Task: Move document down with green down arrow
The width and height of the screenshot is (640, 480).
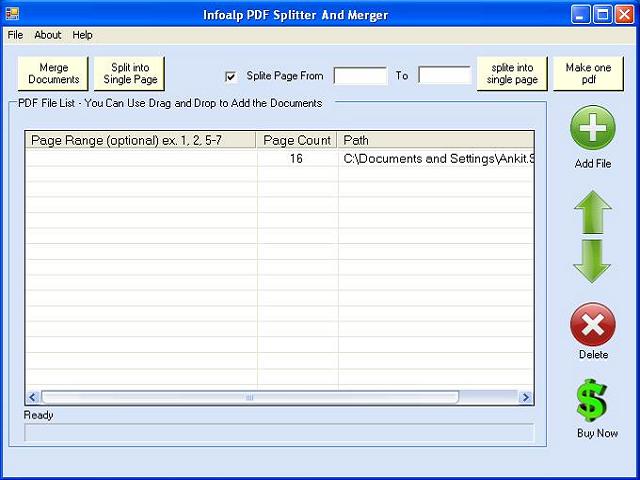Action: click(592, 260)
